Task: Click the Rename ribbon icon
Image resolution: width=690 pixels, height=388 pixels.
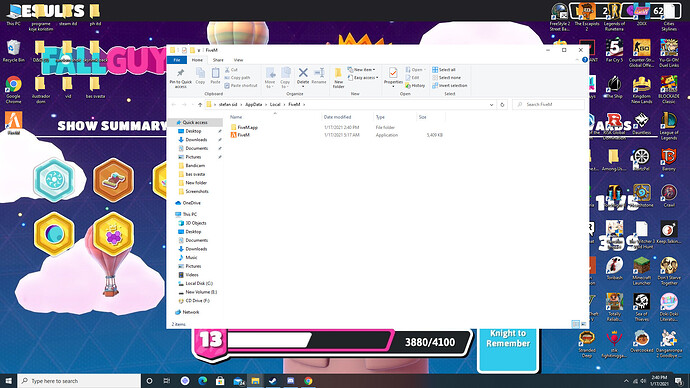Action: point(319,76)
